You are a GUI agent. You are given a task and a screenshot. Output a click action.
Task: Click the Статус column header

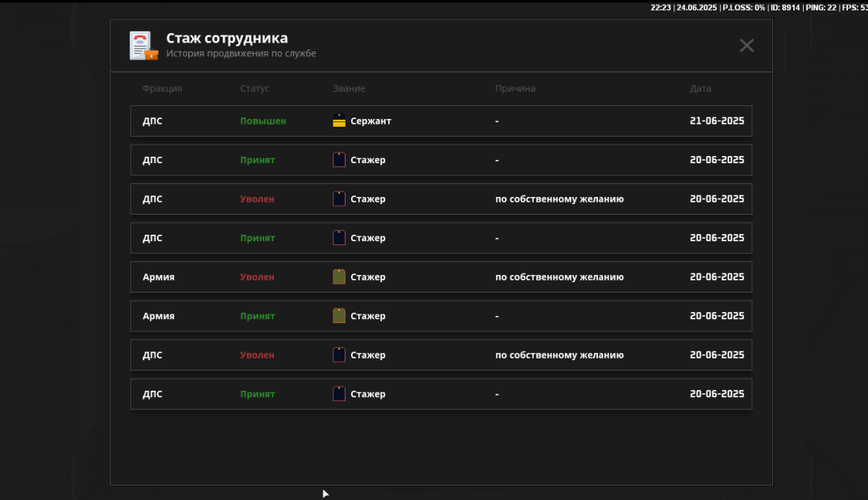click(x=254, y=88)
